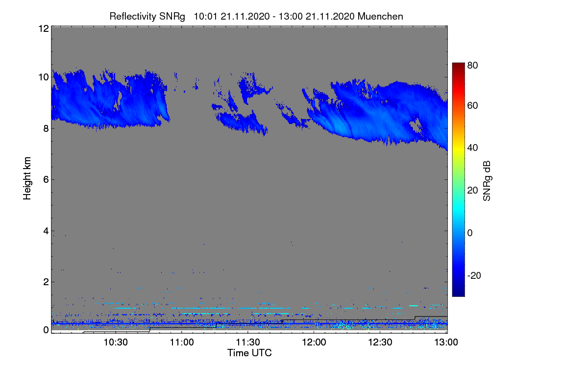This screenshot has width=588, height=392.
Task: Click the 'Muenchen' station name in title
Action: (x=381, y=16)
